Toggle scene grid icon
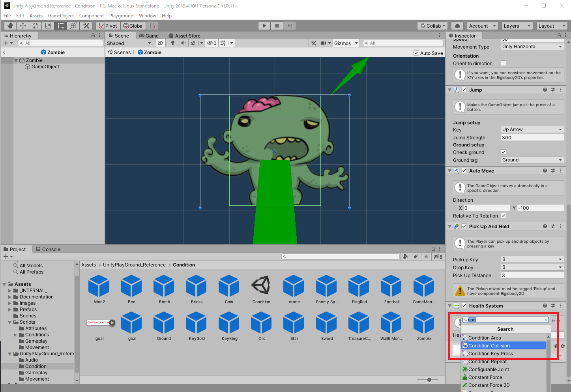Image resolution: width=571 pixels, height=392 pixels. 223,43
